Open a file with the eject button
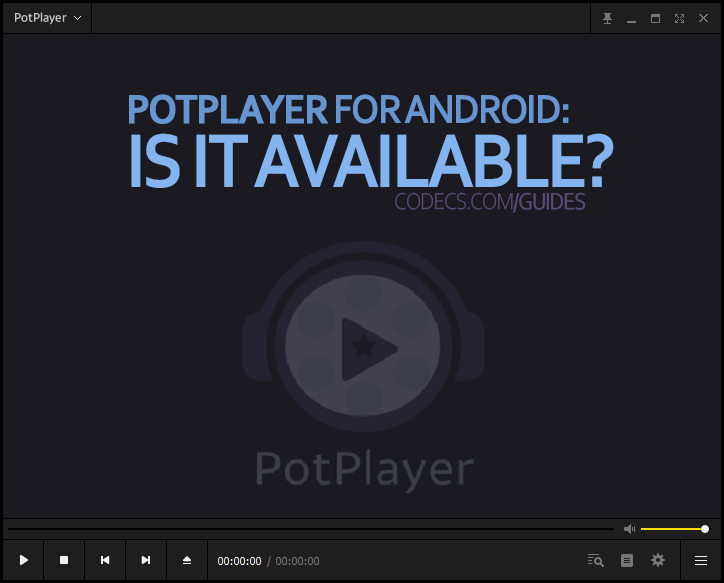Image resolution: width=724 pixels, height=583 pixels. pyautogui.click(x=187, y=560)
